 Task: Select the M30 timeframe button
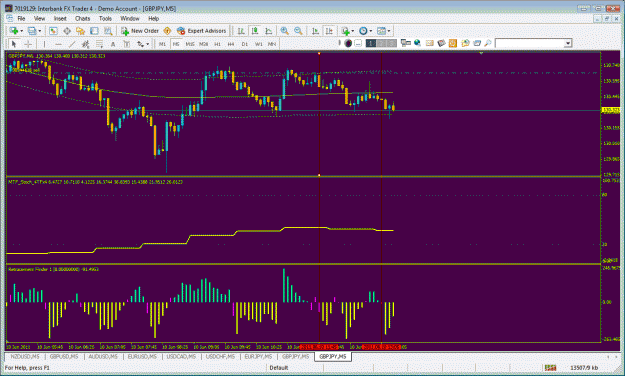204,44
